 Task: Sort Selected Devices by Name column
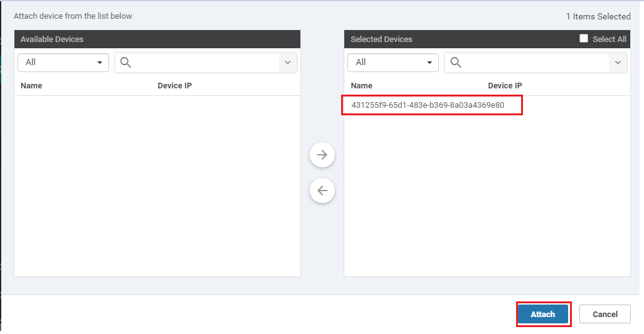361,86
